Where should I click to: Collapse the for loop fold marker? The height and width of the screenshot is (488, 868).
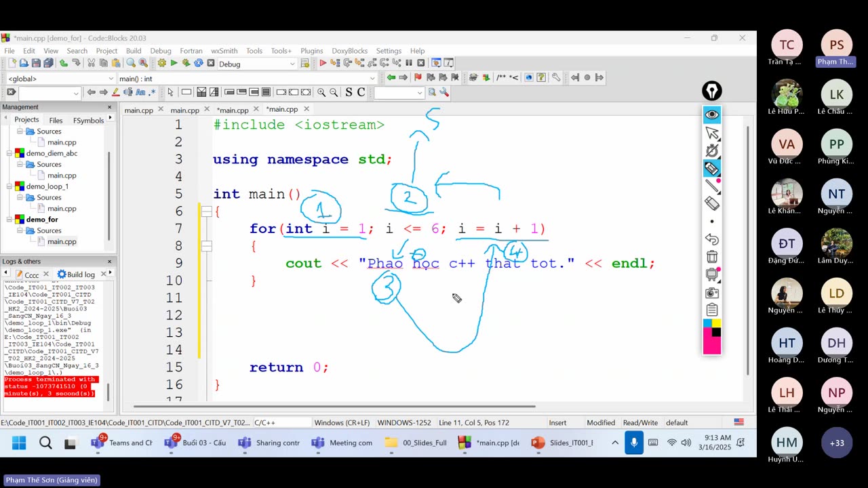pos(207,246)
